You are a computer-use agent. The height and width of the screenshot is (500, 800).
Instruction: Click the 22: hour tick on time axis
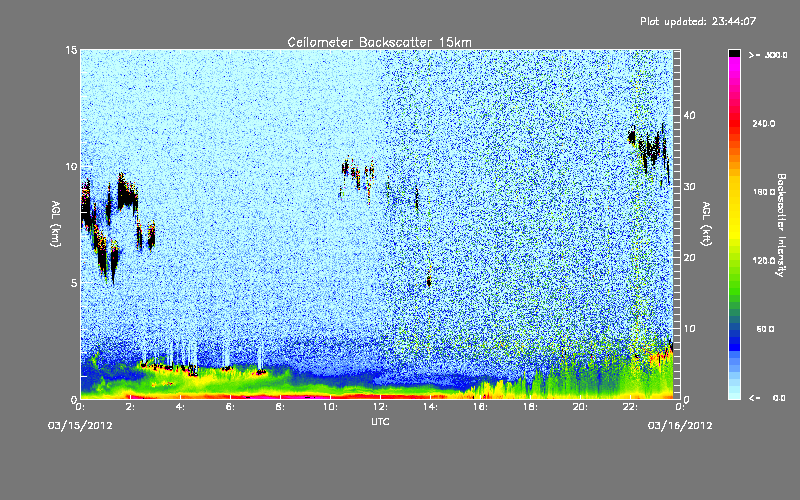point(630,407)
